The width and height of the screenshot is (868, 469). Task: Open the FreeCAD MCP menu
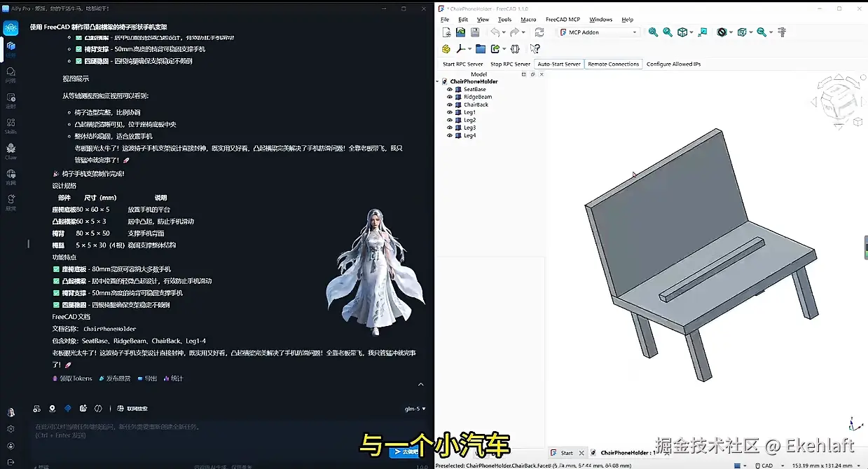563,20
